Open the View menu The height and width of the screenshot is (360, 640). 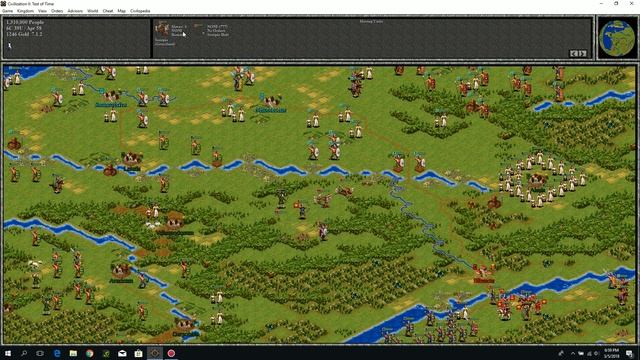pyautogui.click(x=42, y=11)
